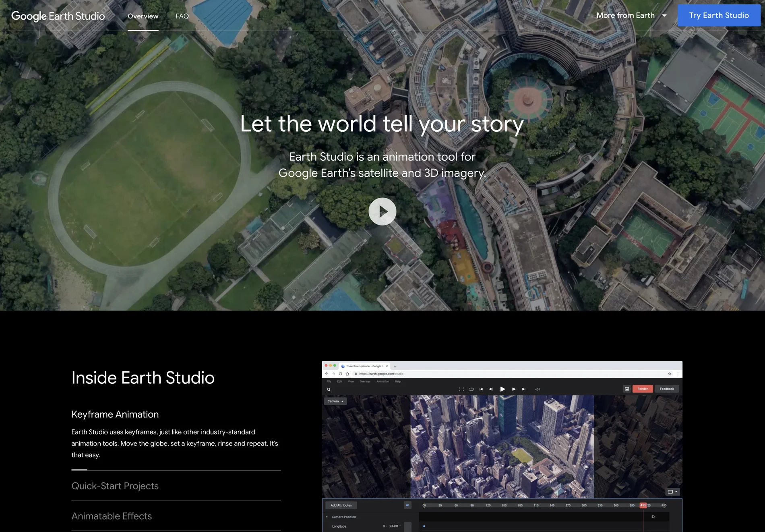Click the Manhattan 3D preview in viewport
765x532 pixels.
click(x=502, y=447)
